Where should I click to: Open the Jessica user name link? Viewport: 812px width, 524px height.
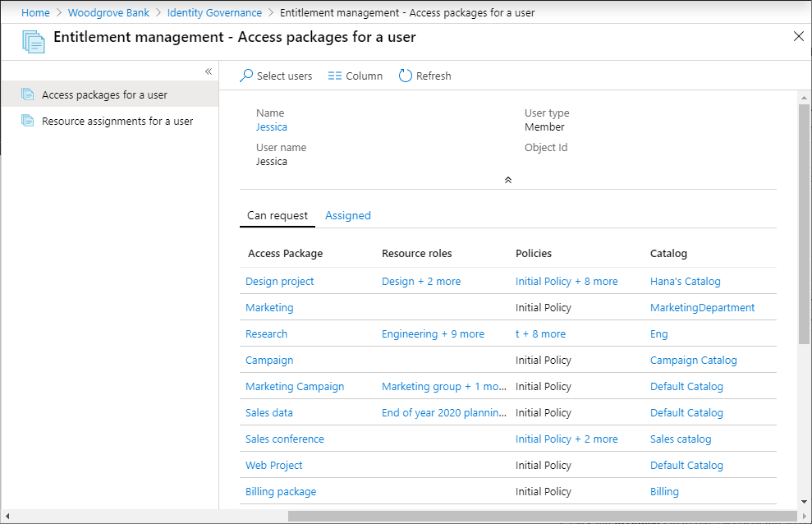click(271, 126)
